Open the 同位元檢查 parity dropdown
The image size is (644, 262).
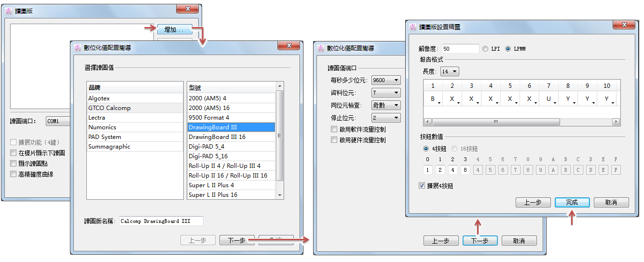[386, 105]
